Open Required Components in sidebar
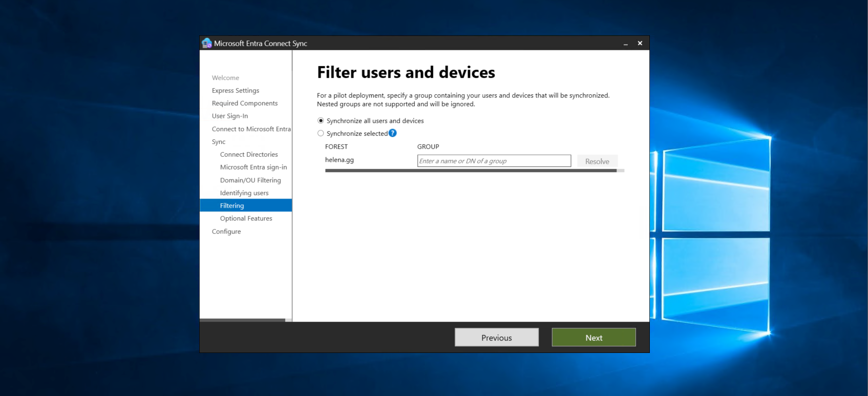The width and height of the screenshot is (868, 396). pos(245,103)
